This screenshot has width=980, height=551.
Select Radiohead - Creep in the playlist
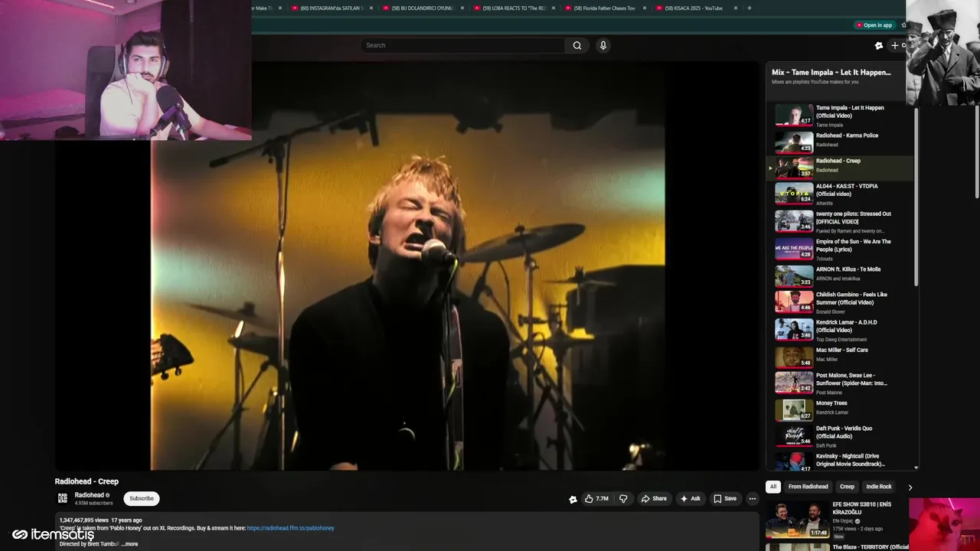(841, 168)
